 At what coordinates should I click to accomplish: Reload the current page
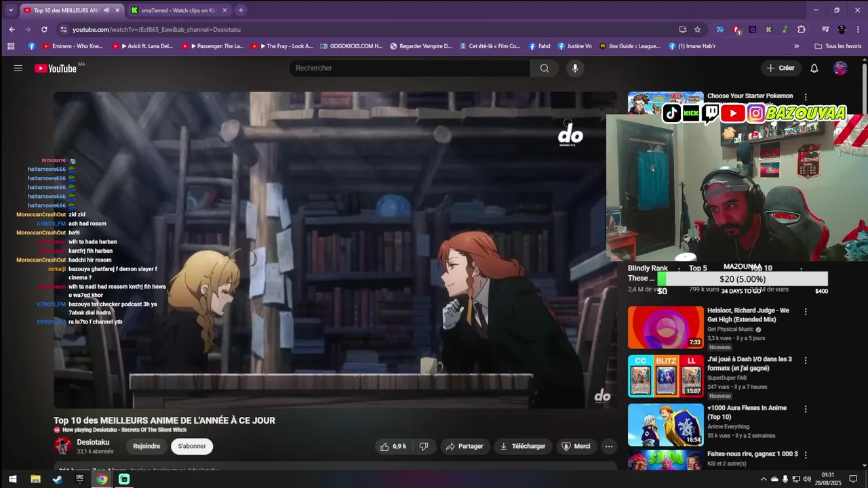click(44, 29)
